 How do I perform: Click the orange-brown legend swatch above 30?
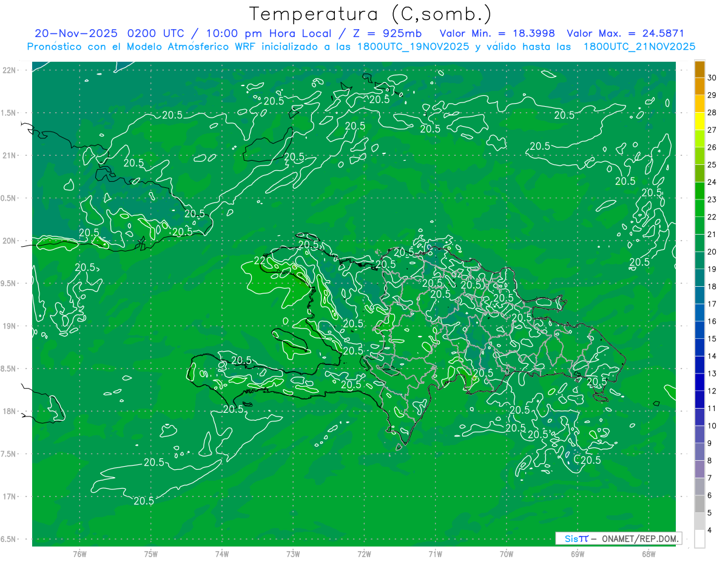coord(700,70)
